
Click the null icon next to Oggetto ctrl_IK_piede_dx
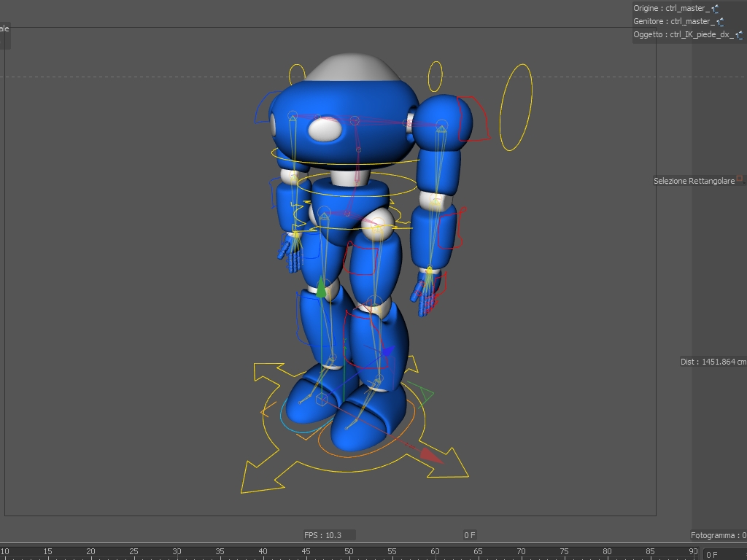coord(739,35)
